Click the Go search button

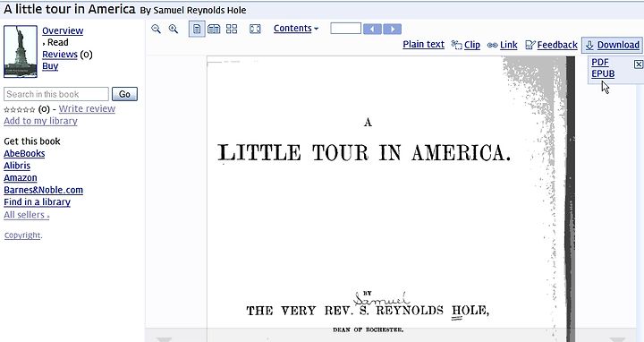[124, 94]
